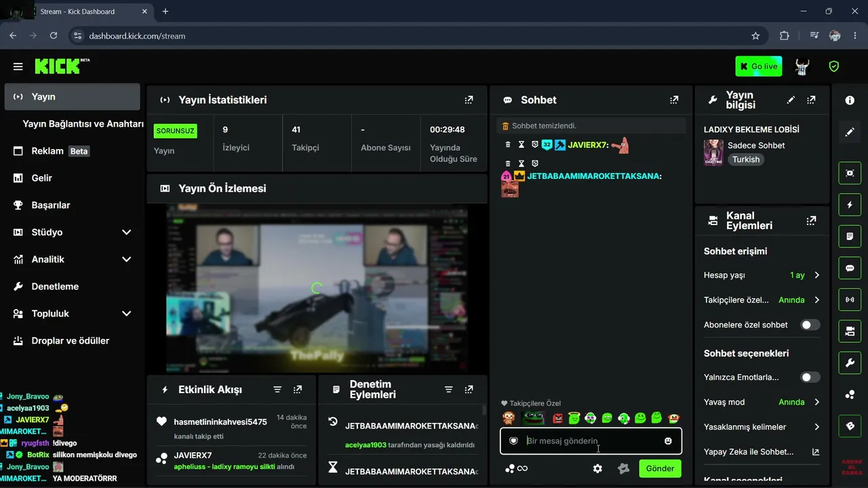Pop out the Yayın İstatistikleri panel
The height and width of the screenshot is (488, 868).
tap(469, 100)
